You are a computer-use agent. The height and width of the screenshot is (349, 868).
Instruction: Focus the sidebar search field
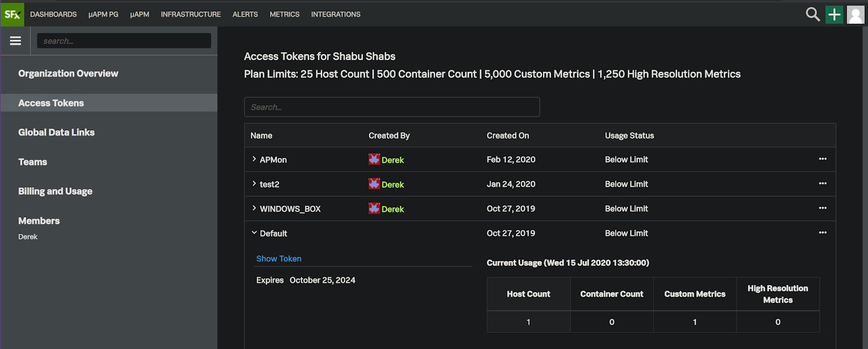[124, 41]
